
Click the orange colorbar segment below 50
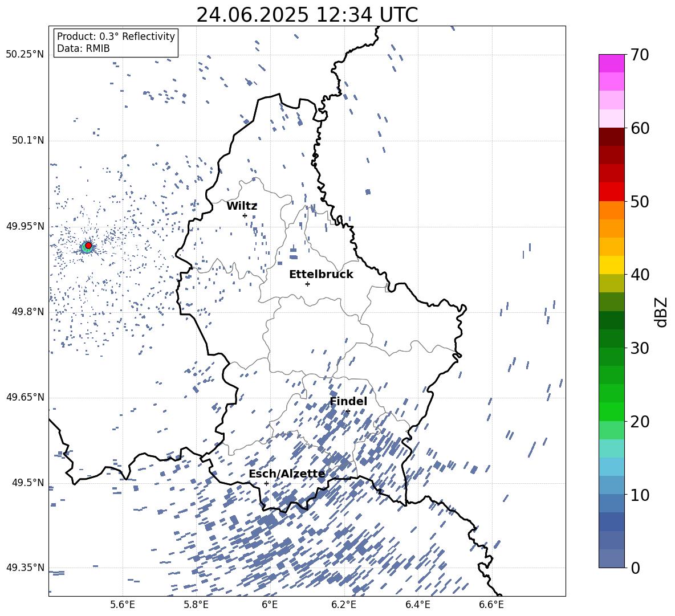point(611,210)
